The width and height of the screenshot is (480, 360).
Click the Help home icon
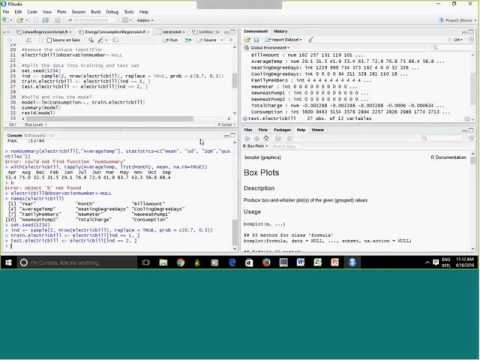click(266, 138)
